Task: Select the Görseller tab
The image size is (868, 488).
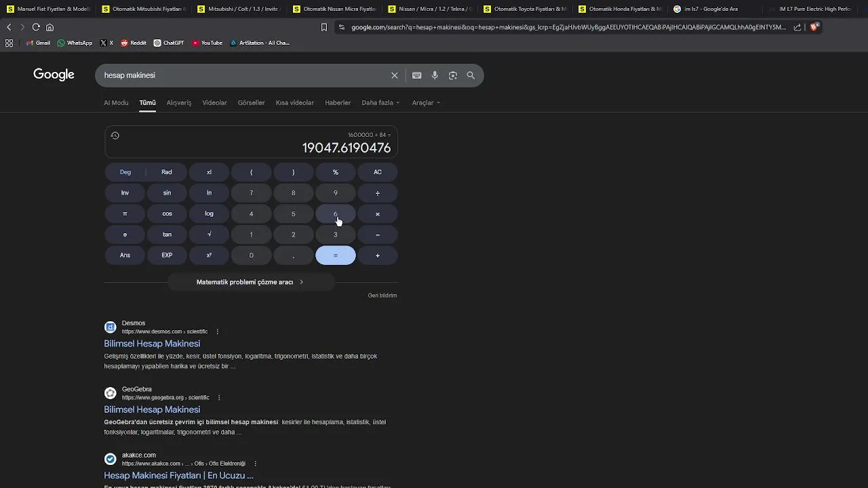Action: tap(251, 103)
